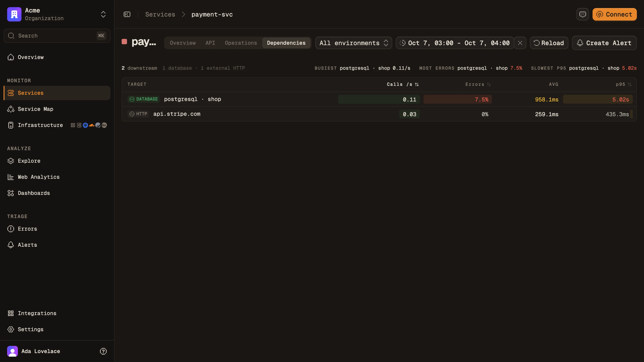The width and height of the screenshot is (644, 362).
Task: Click the red payment-svc status square
Action: [x=124, y=42]
